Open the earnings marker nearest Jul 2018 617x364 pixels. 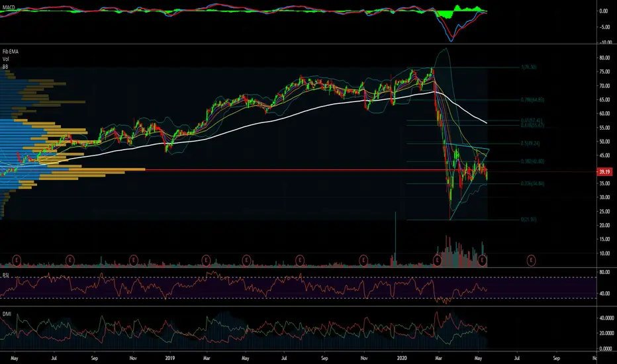tap(70, 260)
